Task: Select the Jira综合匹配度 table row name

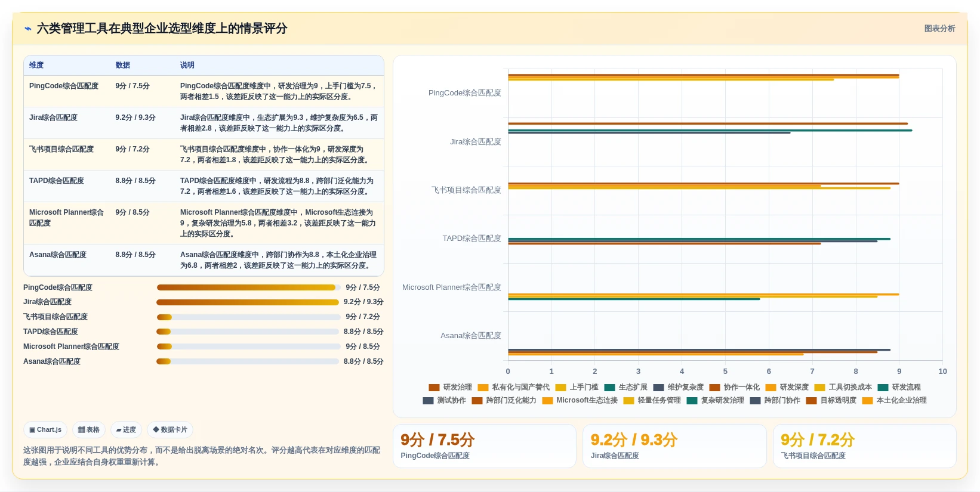Action: tap(53, 117)
